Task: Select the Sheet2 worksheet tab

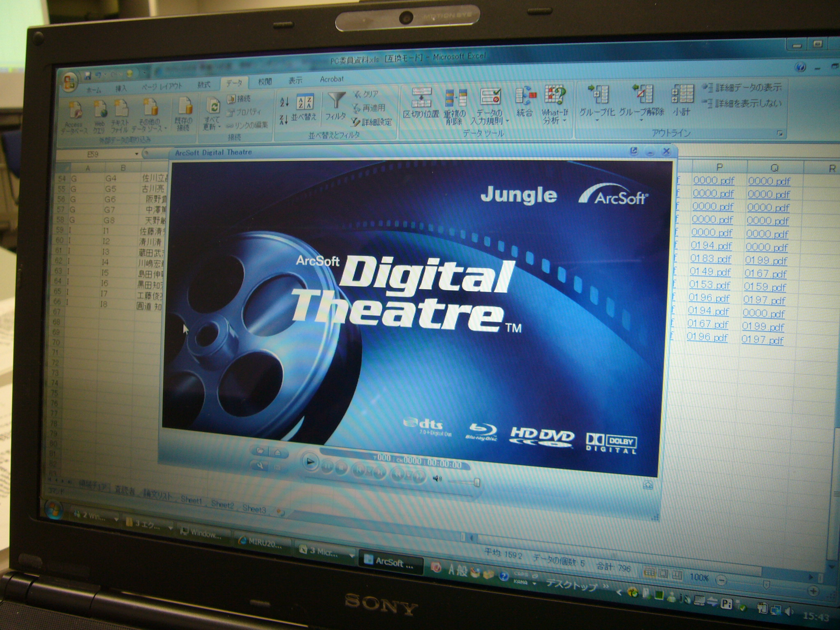Action: 222,505
